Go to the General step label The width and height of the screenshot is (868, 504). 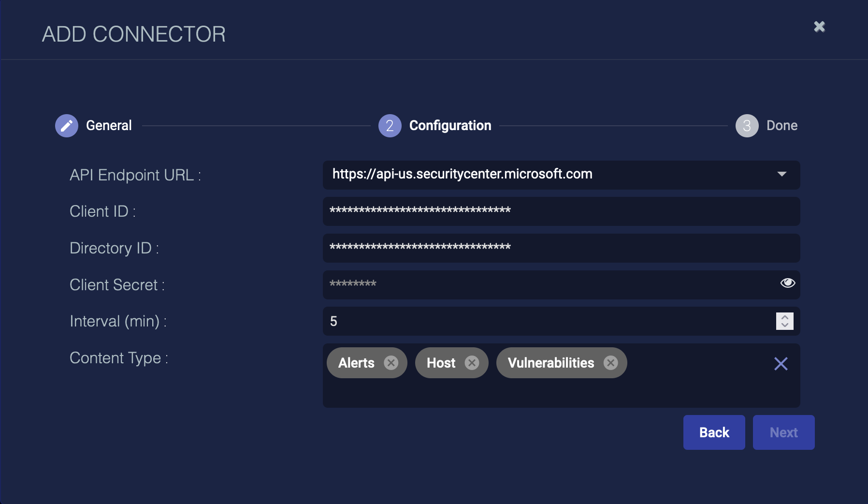pos(109,126)
